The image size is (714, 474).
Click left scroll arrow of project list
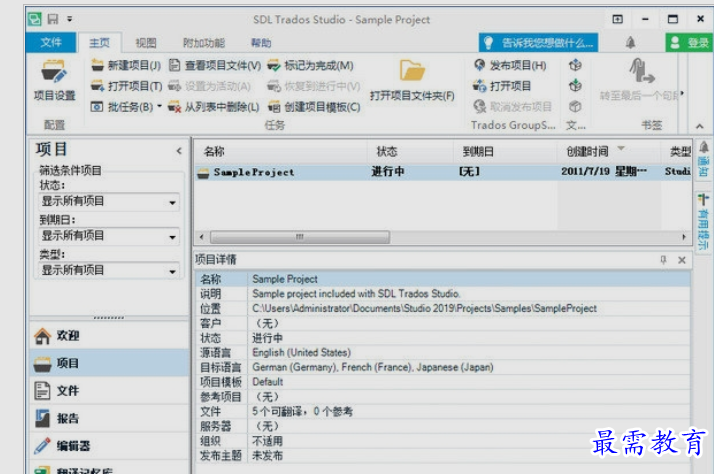[x=201, y=237]
